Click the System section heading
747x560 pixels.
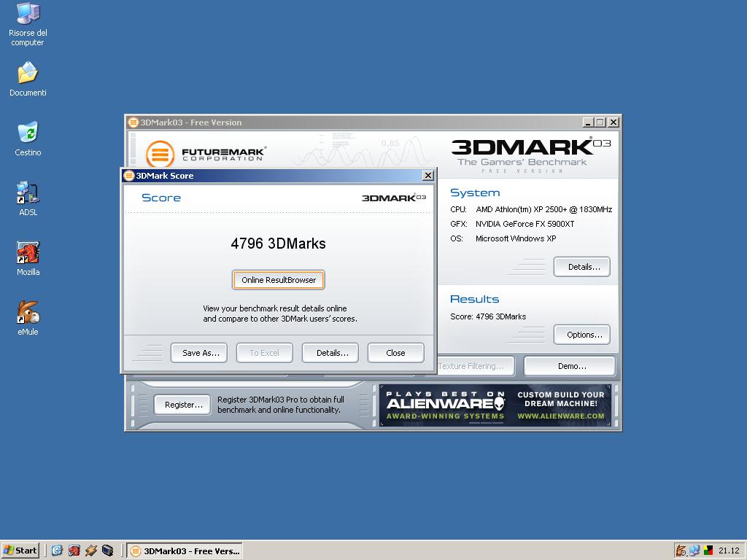click(474, 192)
